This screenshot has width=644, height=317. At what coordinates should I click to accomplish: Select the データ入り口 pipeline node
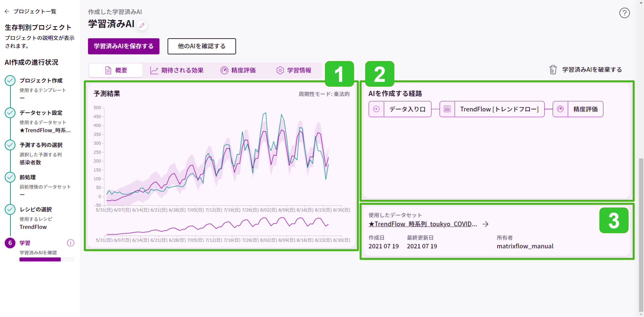click(x=400, y=109)
